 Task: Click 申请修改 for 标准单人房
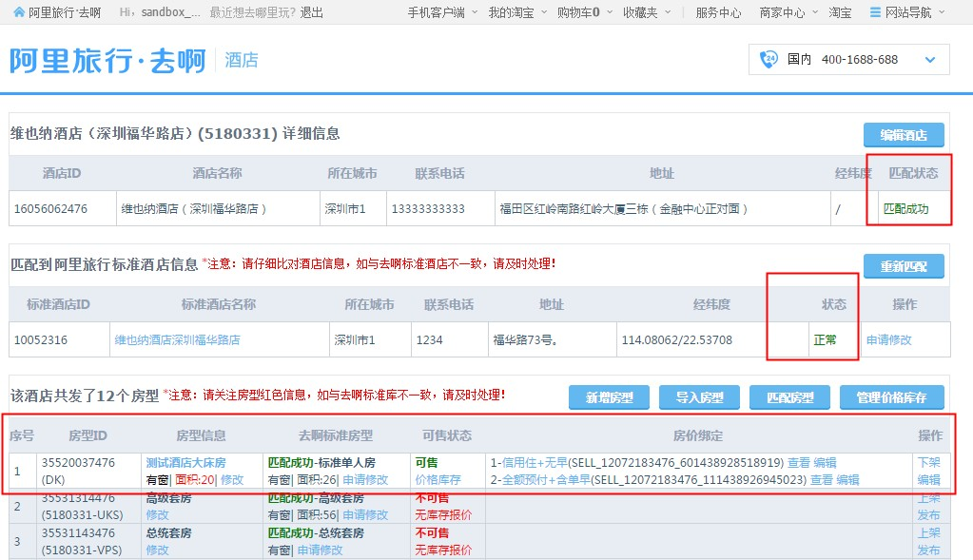[365, 480]
